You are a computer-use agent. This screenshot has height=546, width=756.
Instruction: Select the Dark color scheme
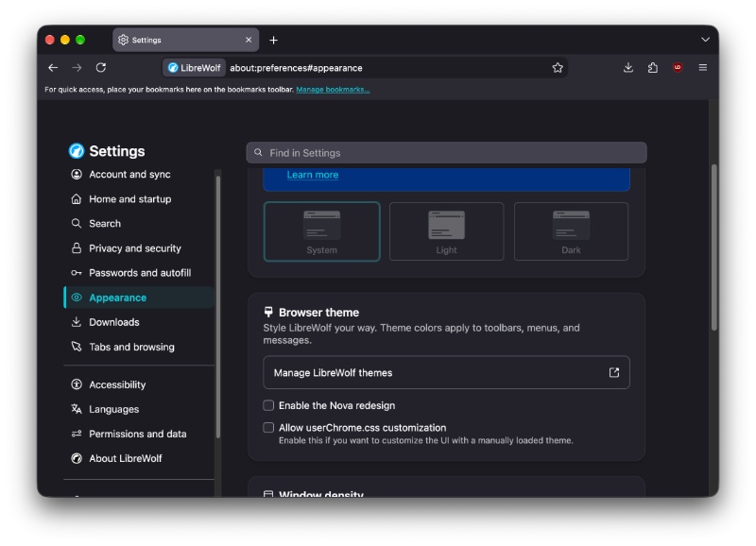coord(572,231)
